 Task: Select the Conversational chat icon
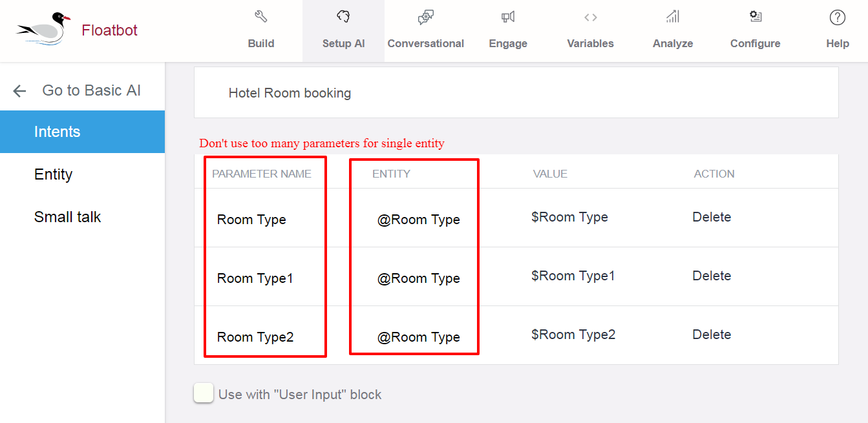tap(426, 17)
